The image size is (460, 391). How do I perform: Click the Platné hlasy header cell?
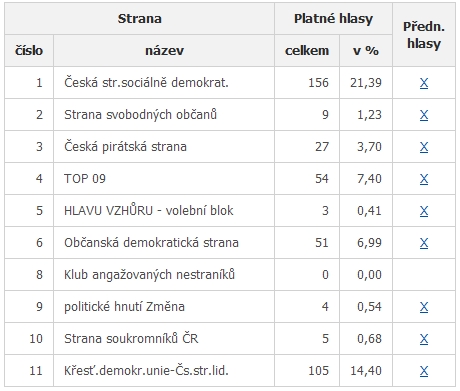[333, 19]
